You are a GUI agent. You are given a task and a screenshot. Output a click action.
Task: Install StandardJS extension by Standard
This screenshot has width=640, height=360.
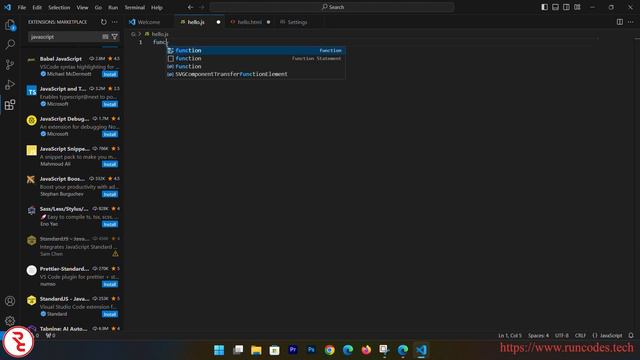tap(110, 314)
